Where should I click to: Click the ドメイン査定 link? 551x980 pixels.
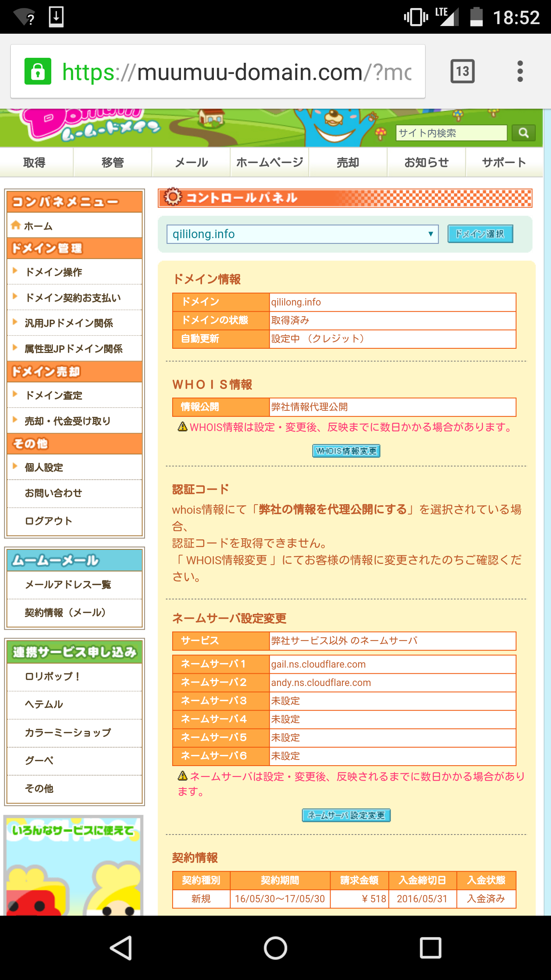(x=54, y=395)
